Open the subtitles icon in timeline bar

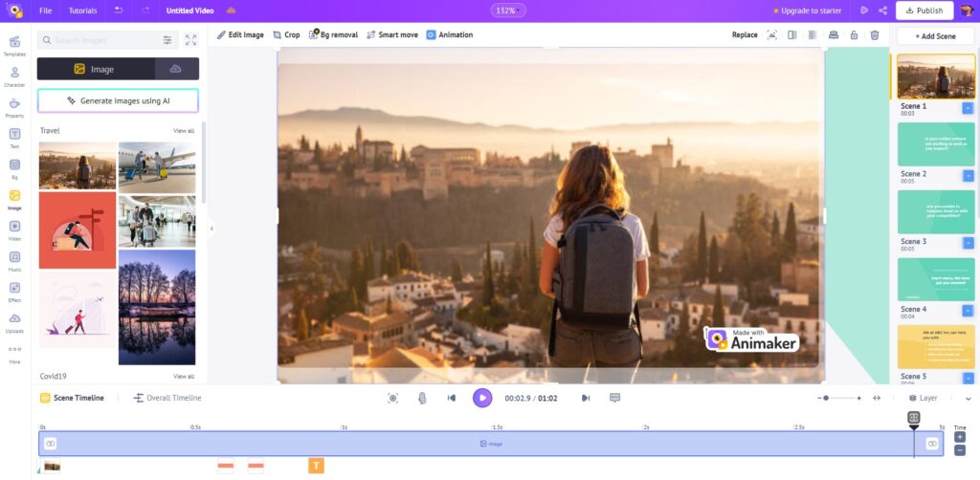(615, 398)
